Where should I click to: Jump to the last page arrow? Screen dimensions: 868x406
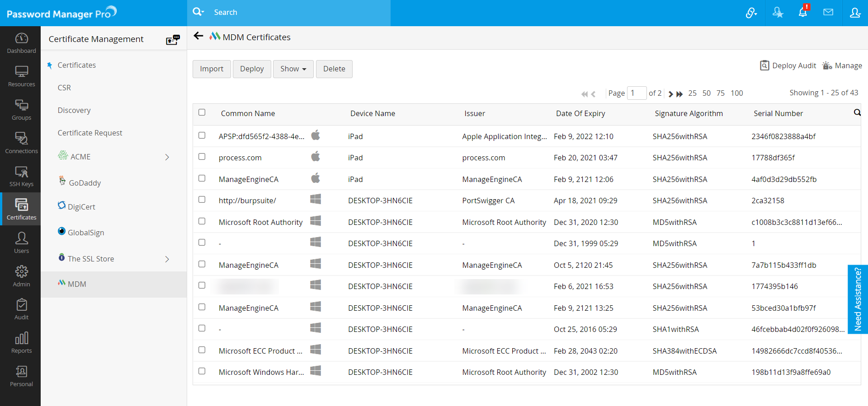point(679,94)
